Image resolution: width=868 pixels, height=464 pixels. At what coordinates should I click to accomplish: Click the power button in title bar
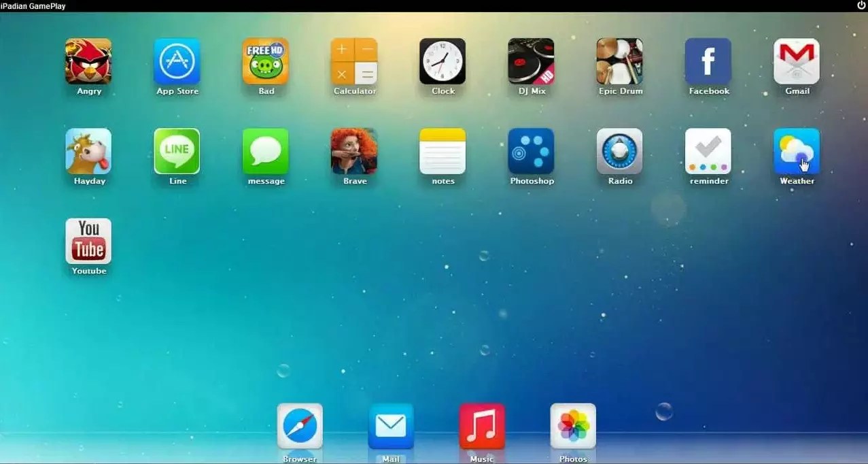[861, 5]
